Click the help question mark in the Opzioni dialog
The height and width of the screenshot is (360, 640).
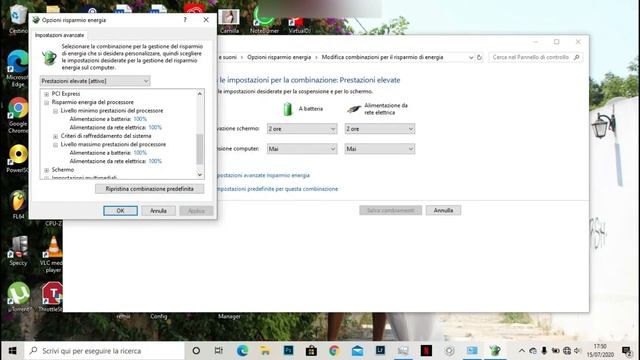tap(185, 20)
